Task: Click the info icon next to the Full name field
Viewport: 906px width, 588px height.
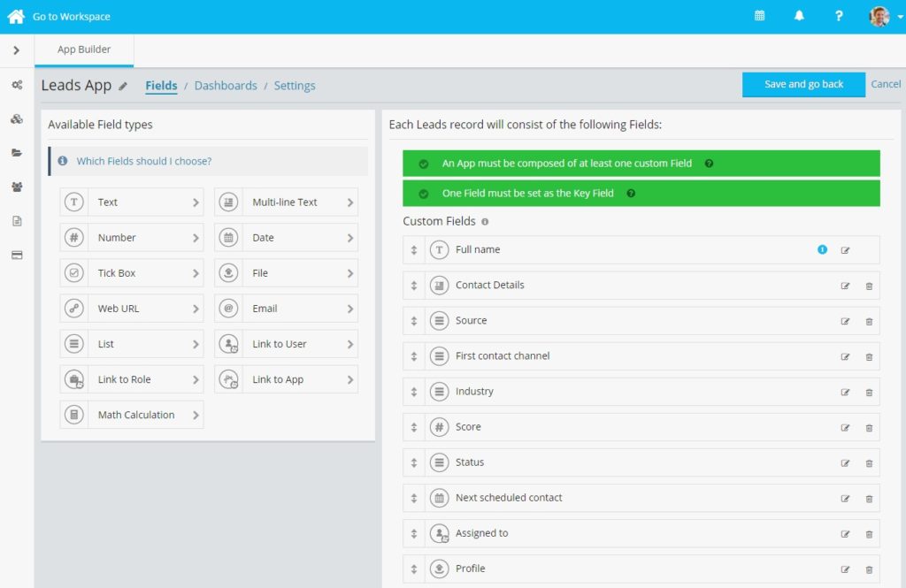Action: point(822,249)
